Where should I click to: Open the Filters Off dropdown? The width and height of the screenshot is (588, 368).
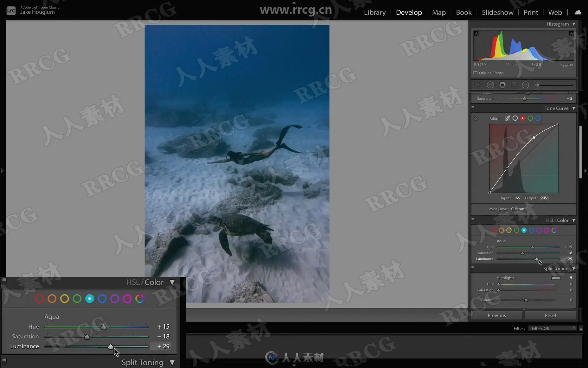(x=552, y=328)
